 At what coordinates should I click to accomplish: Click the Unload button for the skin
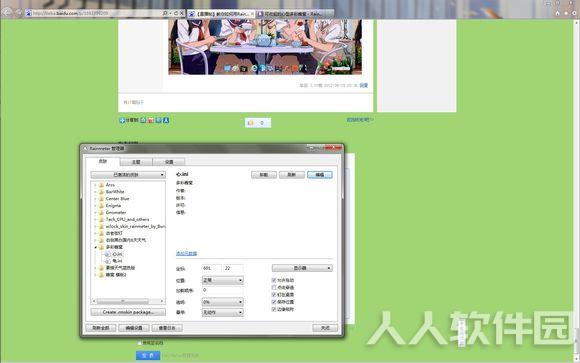(264, 175)
